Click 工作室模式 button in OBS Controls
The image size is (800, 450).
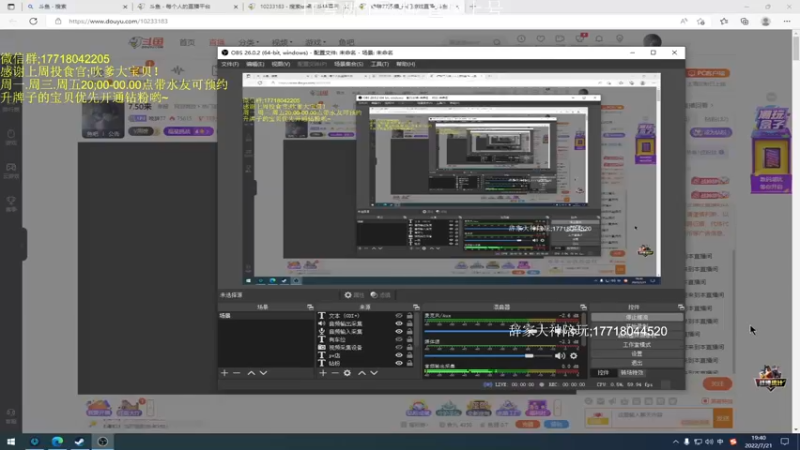(x=637, y=345)
